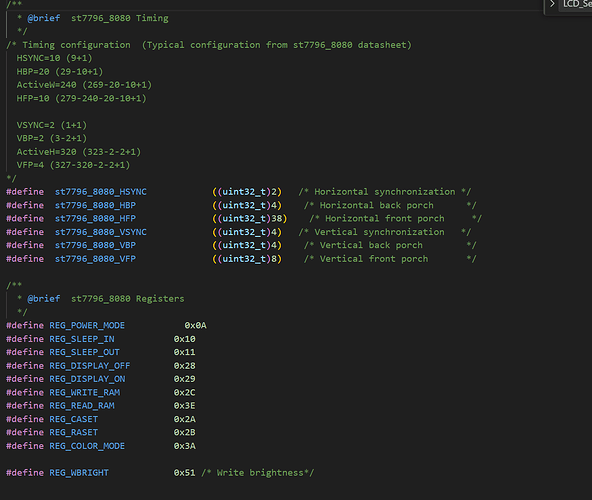Click on REG_WRITE_RAM identifier
592x500 pixels.
point(85,393)
